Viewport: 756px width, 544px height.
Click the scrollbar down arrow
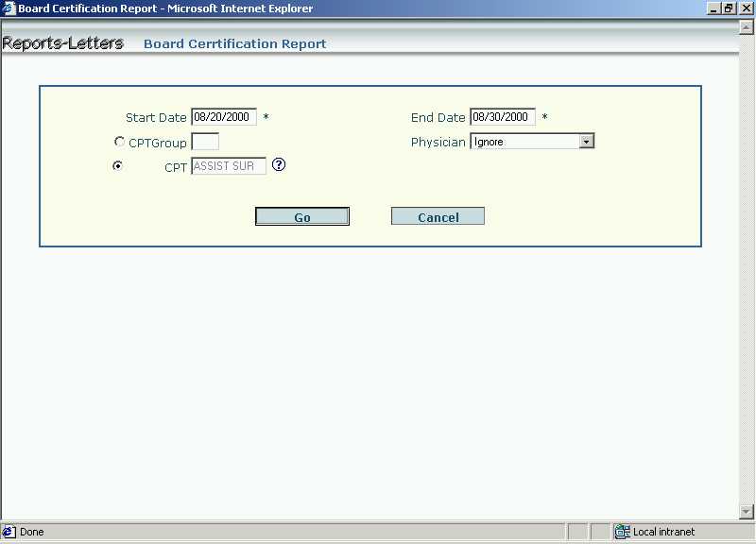(x=747, y=511)
